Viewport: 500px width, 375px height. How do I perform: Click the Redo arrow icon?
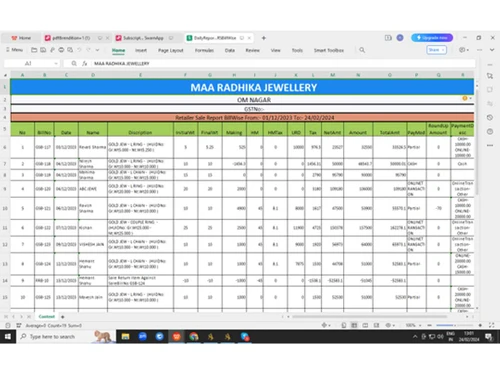tap(88, 50)
